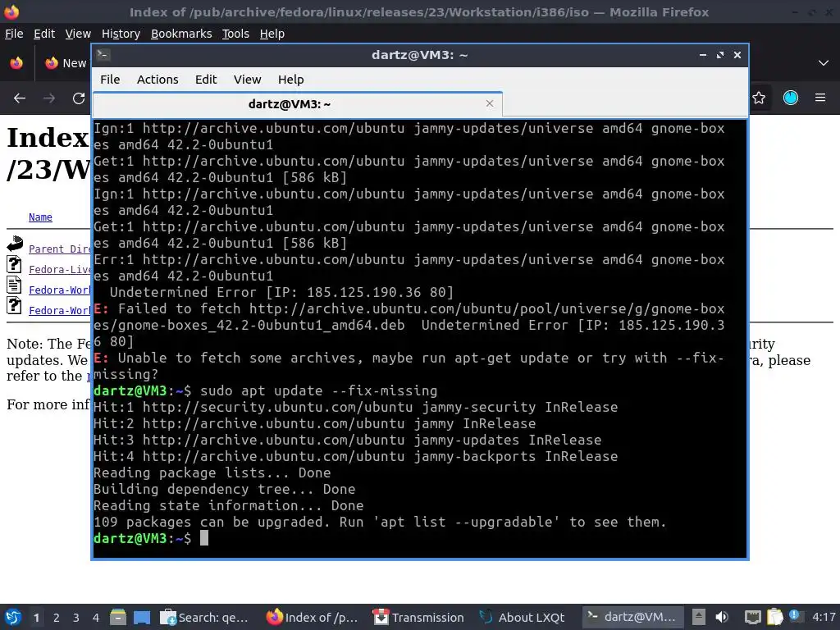Image resolution: width=840 pixels, height=630 pixels.
Task: Open the file manager quick launch icon
Action: 118,617
